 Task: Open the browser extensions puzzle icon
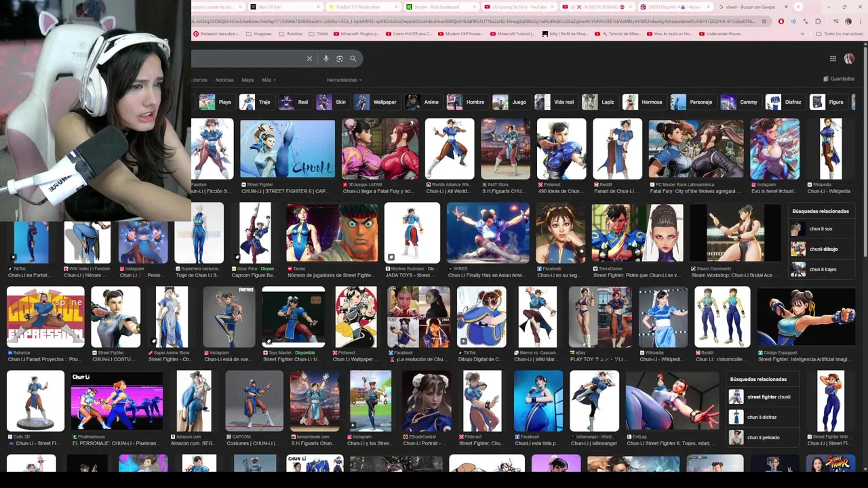tap(818, 21)
